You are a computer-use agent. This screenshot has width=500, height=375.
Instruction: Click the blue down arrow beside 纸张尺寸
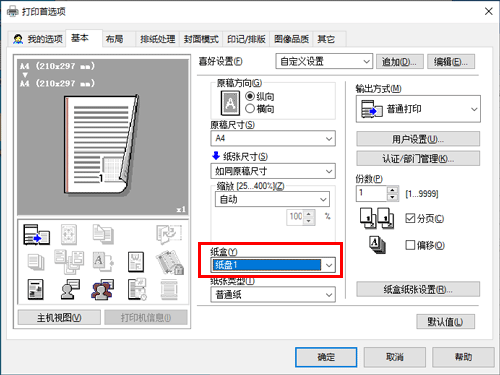pos(216,156)
